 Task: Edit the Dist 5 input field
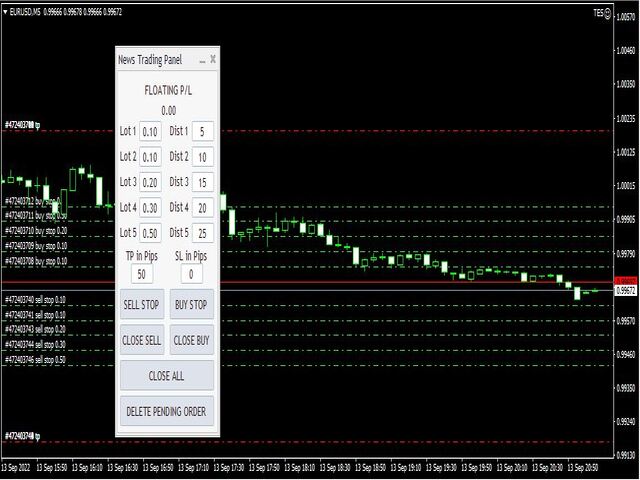pyautogui.click(x=202, y=233)
